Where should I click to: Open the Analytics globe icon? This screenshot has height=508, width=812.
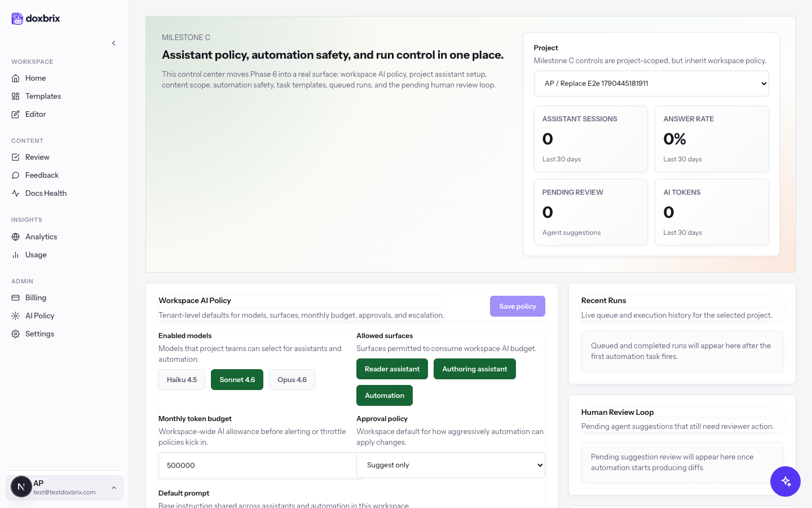(x=16, y=237)
